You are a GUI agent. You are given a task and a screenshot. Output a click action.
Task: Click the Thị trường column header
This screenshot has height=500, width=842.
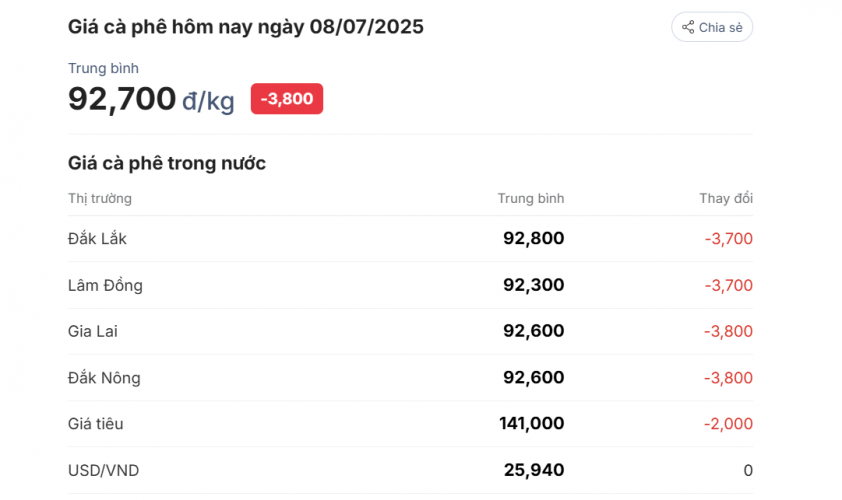click(100, 199)
